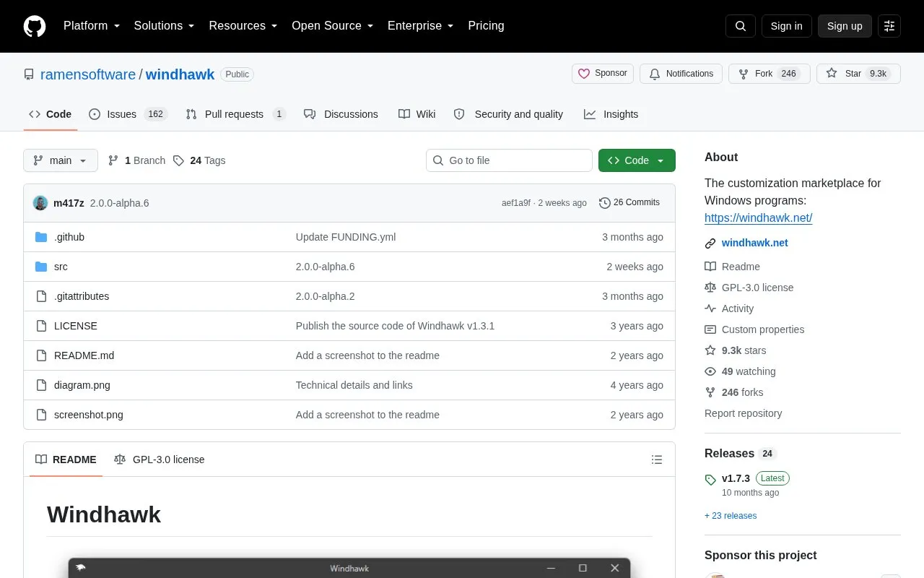Expand the Open Source menu
The image size is (924, 578).
332,26
